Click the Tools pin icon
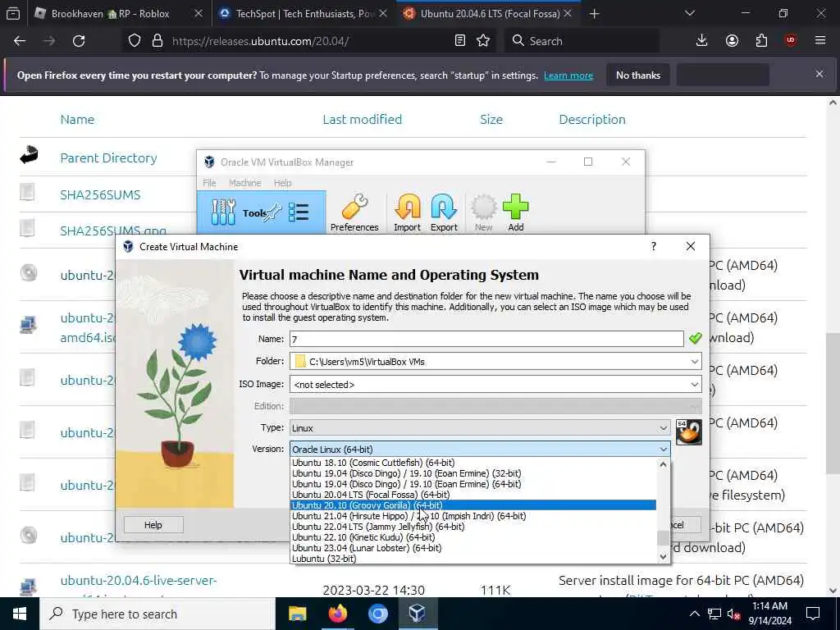This screenshot has height=630, width=840. [273, 212]
